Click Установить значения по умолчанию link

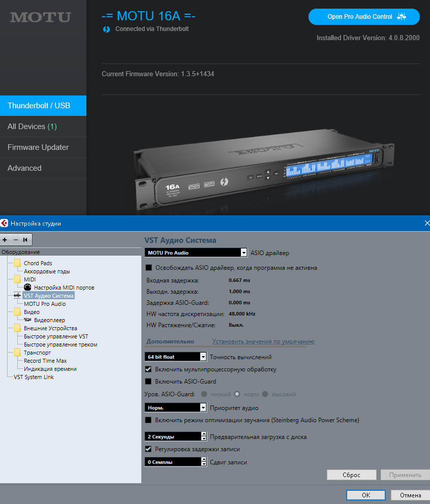point(263,341)
